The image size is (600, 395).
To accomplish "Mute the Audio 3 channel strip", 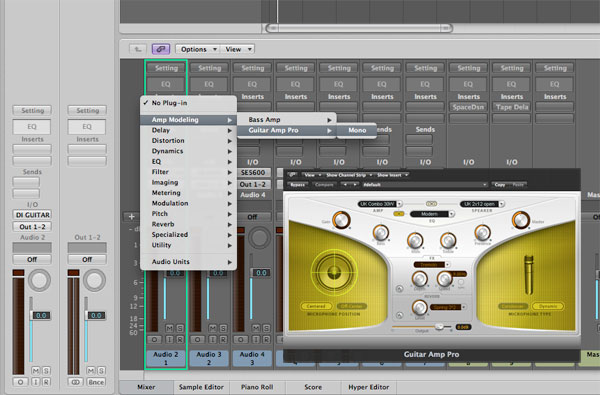I will pyautogui.click(x=213, y=328).
